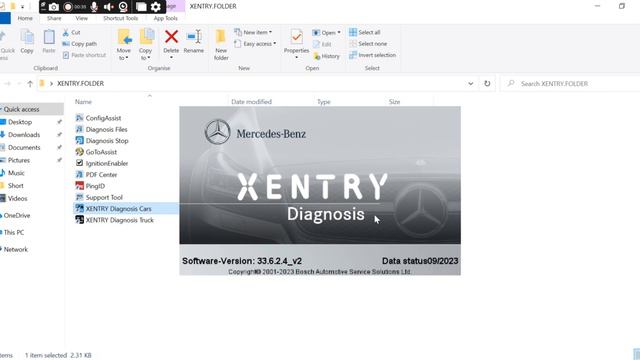Image resolution: width=640 pixels, height=360 pixels.
Task: Collapse the Quick access section
Action: (2, 109)
